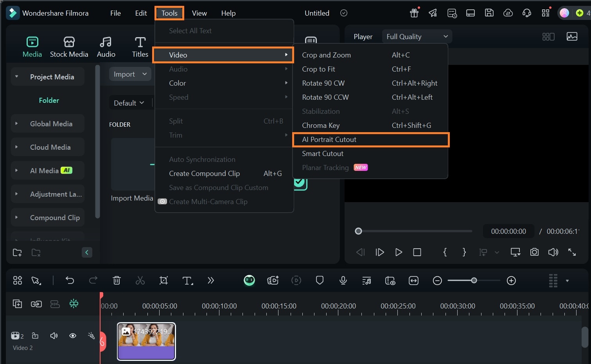This screenshot has width=591, height=364.
Task: Open cloud upload icon in top bar
Action: coord(508,13)
